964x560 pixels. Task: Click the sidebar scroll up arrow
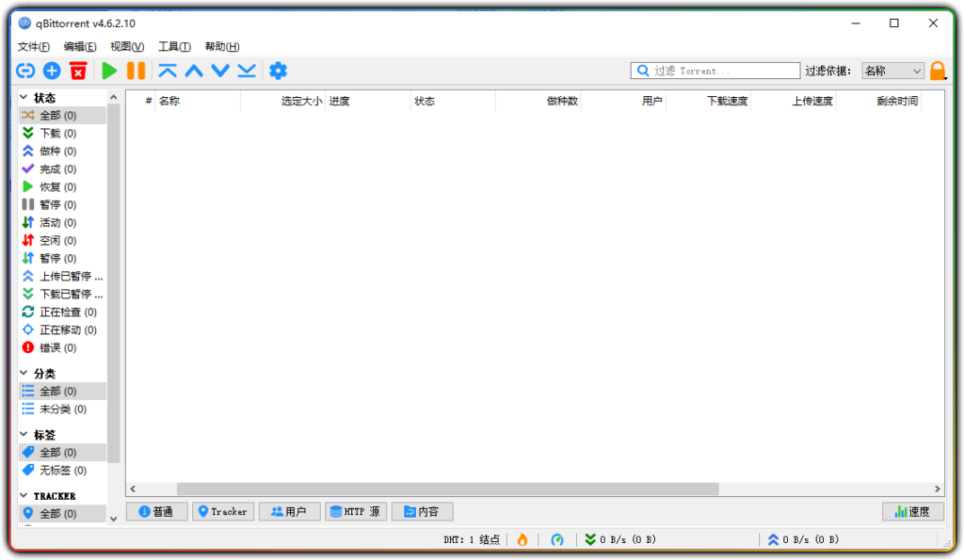[x=113, y=97]
